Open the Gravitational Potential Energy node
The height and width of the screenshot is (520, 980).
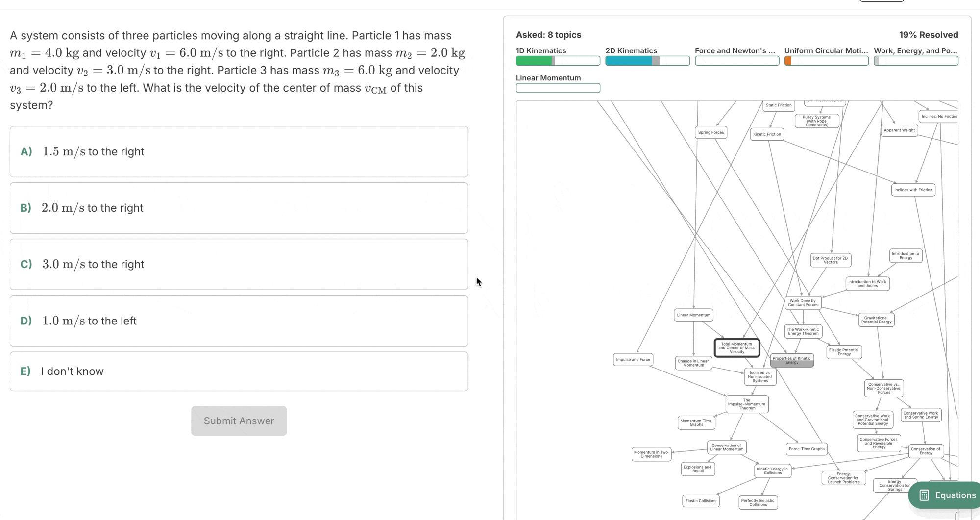point(876,320)
